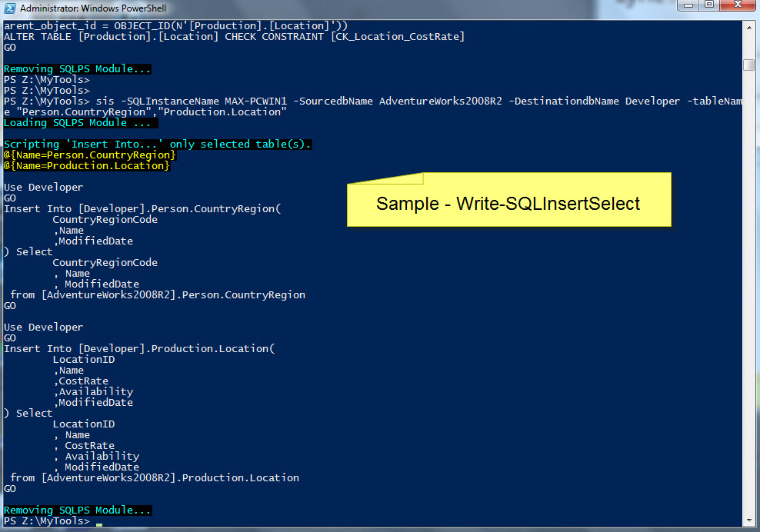Click the scrollbar down arrow
Screen dimensions: 760x532
pyautogui.click(x=749, y=521)
